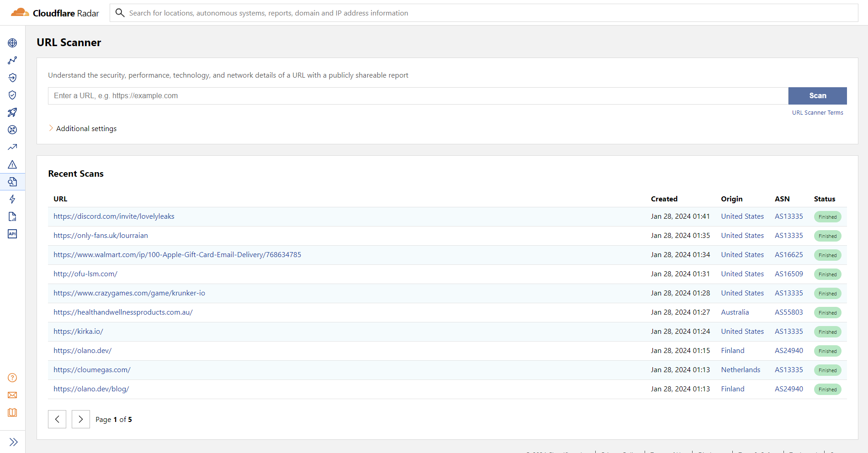
Task: Open the kirka.io scan result link
Action: click(x=78, y=332)
